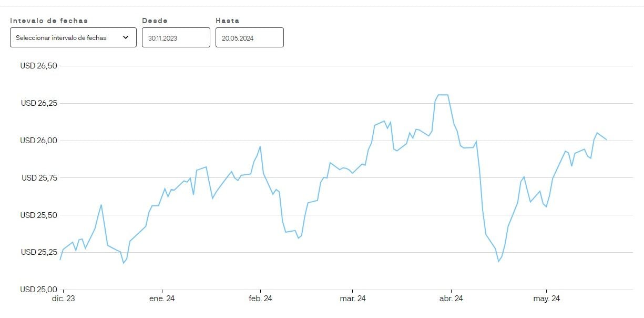This screenshot has height=318, width=644.
Task: Select the Hasta date field showing 20.05.2024
Action: click(x=249, y=37)
